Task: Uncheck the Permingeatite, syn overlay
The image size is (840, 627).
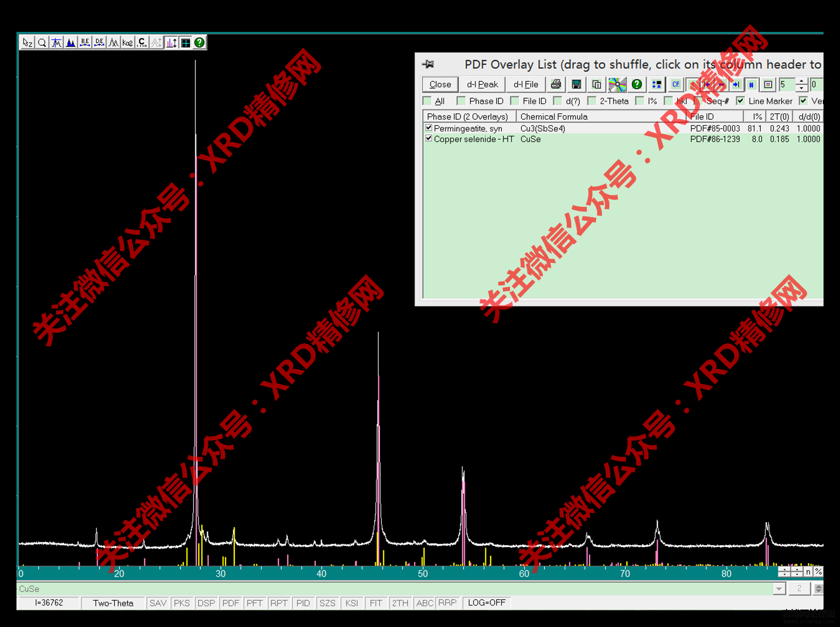Action: [x=429, y=128]
